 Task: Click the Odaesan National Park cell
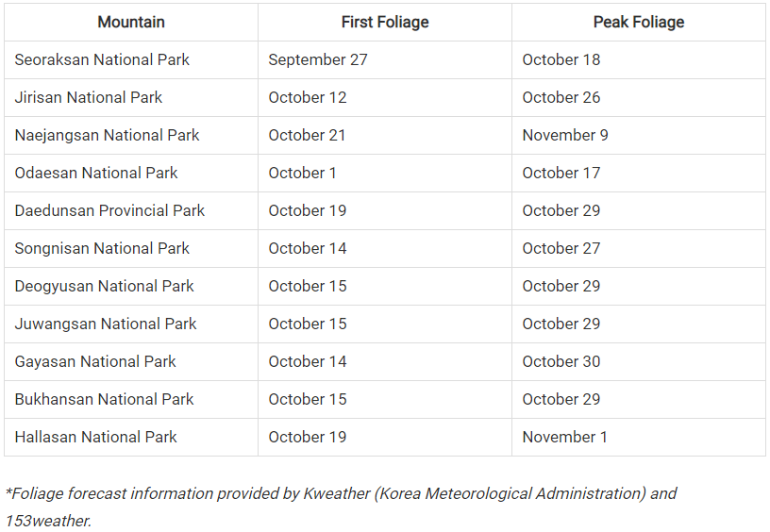pos(96,173)
